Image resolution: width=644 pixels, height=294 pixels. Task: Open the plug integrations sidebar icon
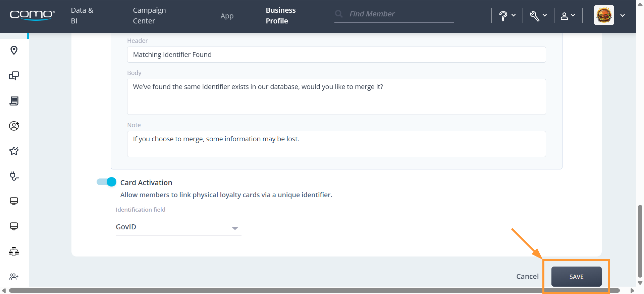(14, 176)
